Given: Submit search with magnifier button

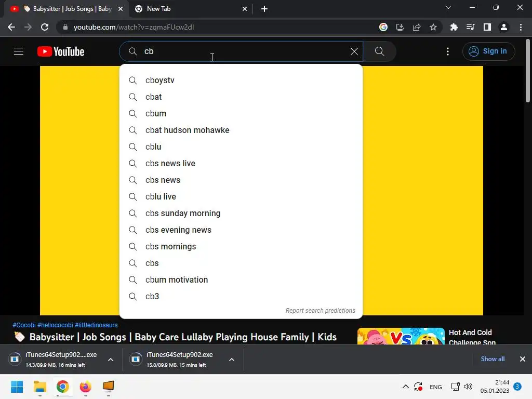Looking at the screenshot, I should [x=380, y=51].
